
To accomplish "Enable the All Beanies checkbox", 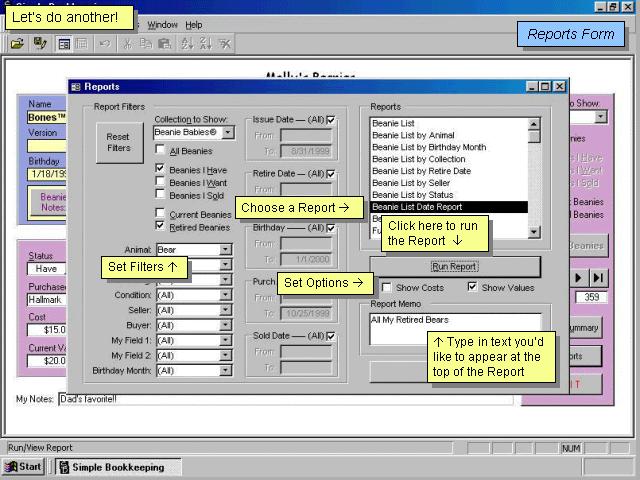I will 160,151.
